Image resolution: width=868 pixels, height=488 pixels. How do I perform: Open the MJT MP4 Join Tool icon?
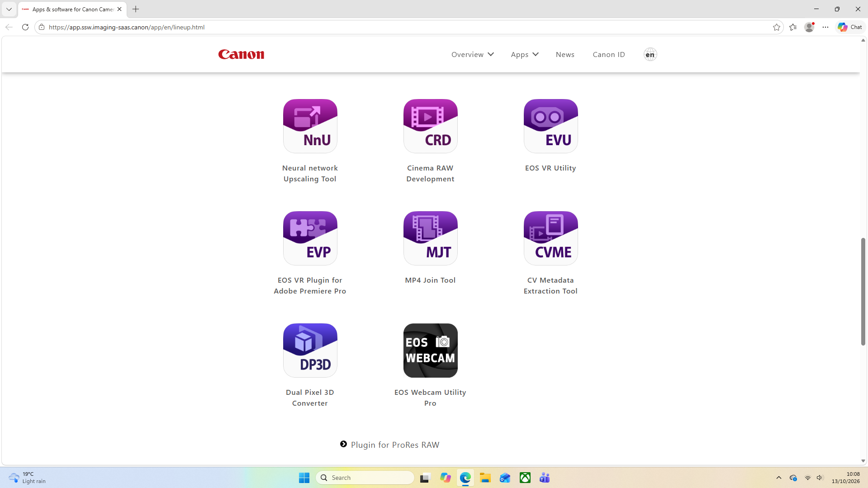tap(430, 238)
